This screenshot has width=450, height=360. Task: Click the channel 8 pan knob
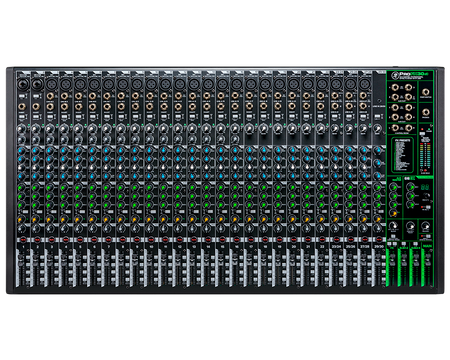(x=121, y=229)
